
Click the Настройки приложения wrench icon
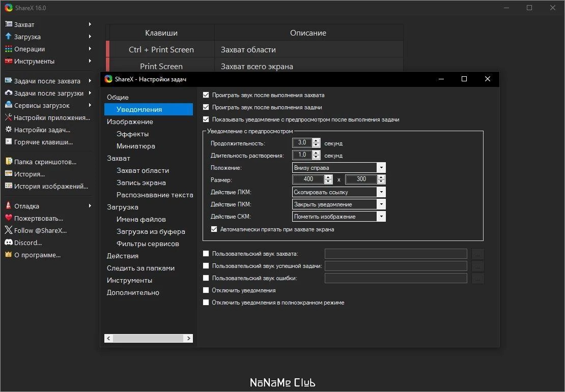pos(9,117)
